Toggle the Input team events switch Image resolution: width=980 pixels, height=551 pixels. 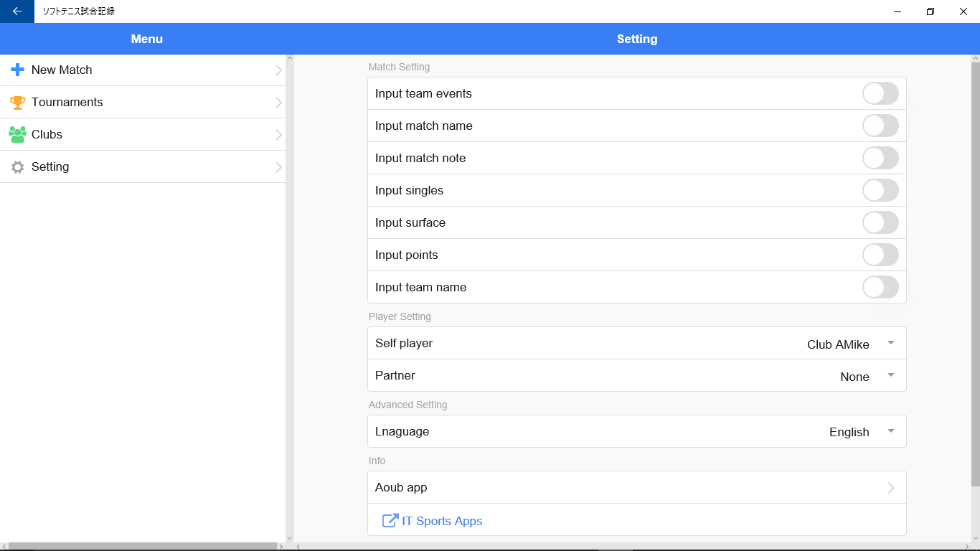[880, 93]
